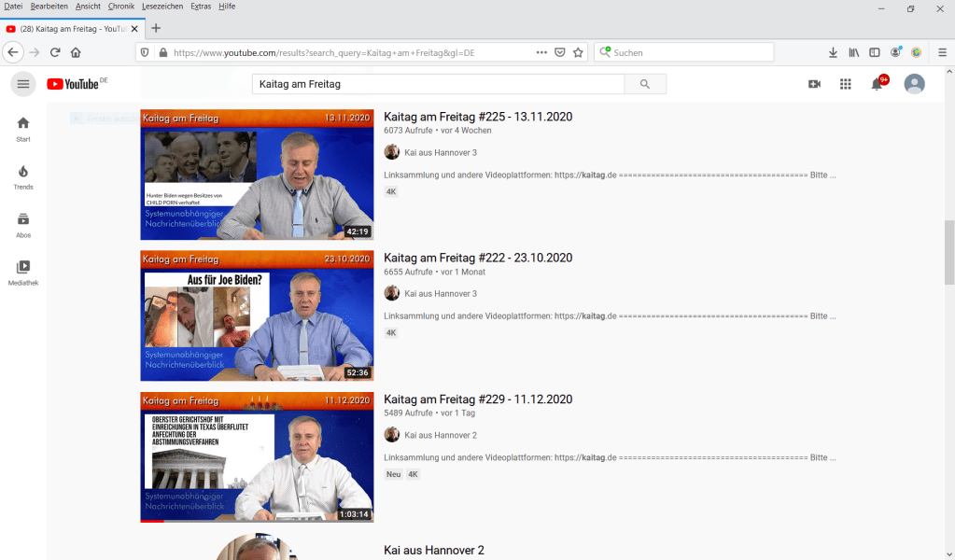This screenshot has width=955, height=560.
Task: Open the notifications bell
Action: (877, 84)
